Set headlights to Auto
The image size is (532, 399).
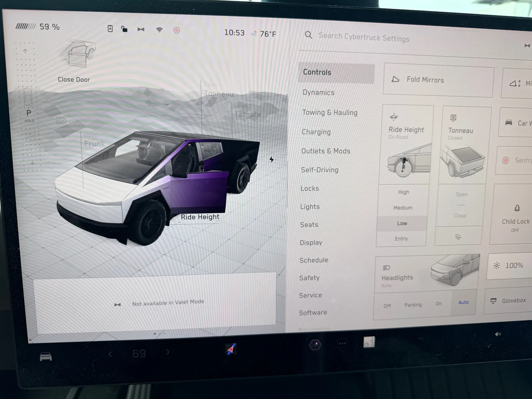[x=463, y=302]
